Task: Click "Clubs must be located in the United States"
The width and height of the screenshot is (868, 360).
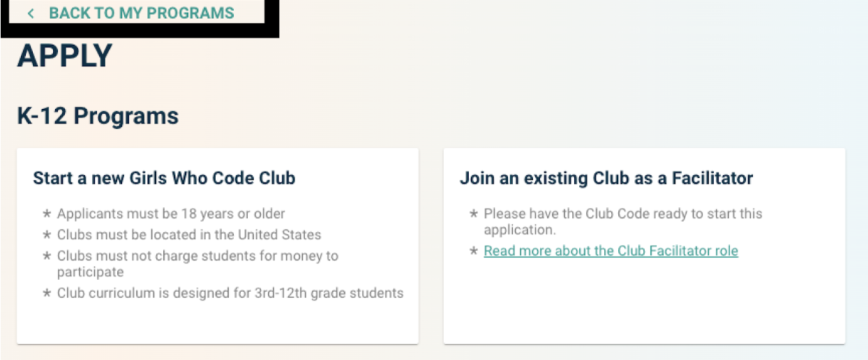Action: pyautogui.click(x=189, y=235)
